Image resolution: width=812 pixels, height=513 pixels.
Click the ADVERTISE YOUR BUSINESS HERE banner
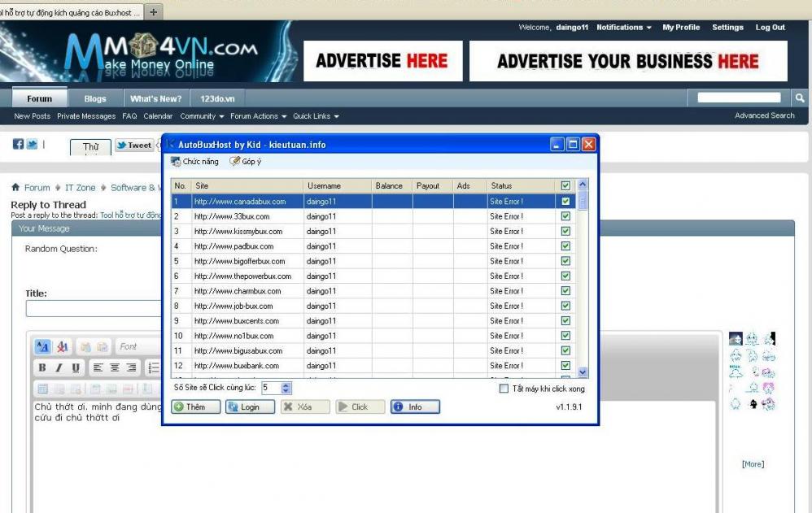click(x=628, y=61)
